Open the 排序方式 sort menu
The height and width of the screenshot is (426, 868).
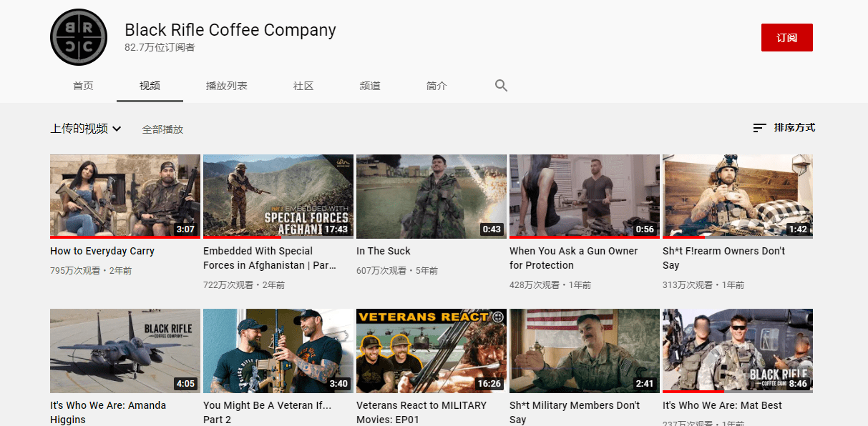[794, 128]
